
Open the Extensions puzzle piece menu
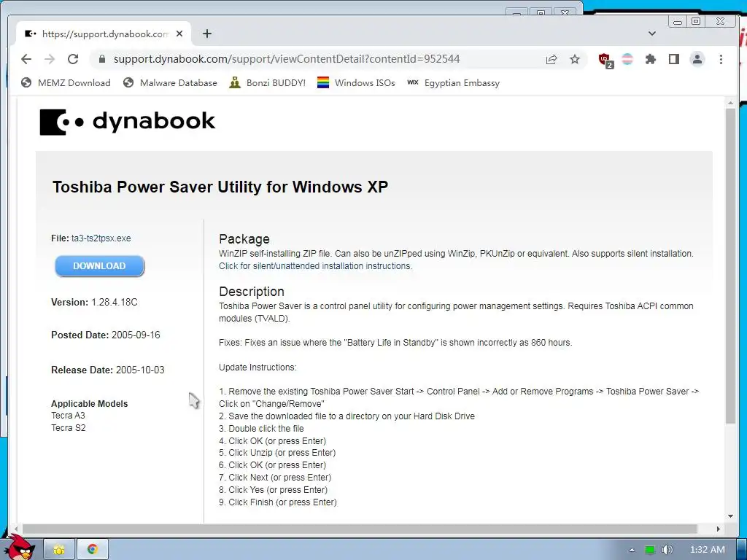(x=650, y=59)
